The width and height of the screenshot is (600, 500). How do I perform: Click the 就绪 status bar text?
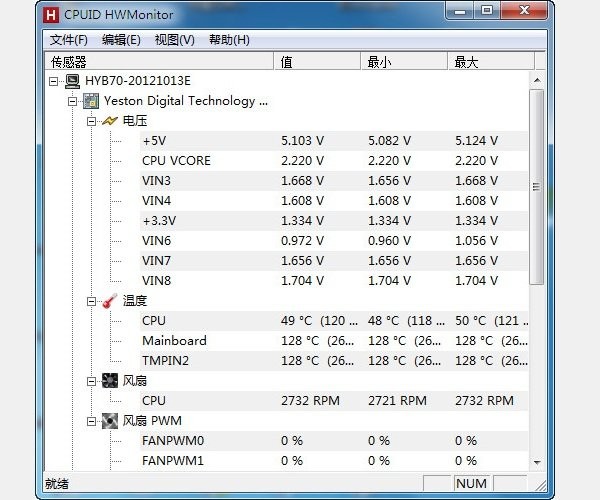57,484
